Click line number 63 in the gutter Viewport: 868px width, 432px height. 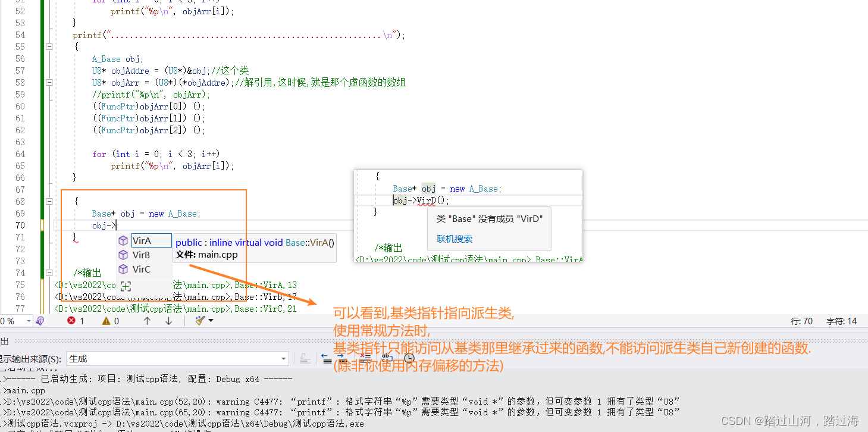20,142
